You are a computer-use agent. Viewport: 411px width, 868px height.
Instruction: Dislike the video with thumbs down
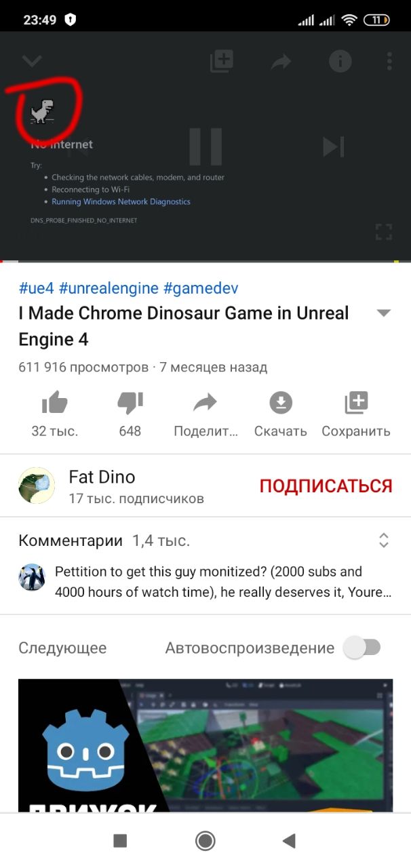130,403
